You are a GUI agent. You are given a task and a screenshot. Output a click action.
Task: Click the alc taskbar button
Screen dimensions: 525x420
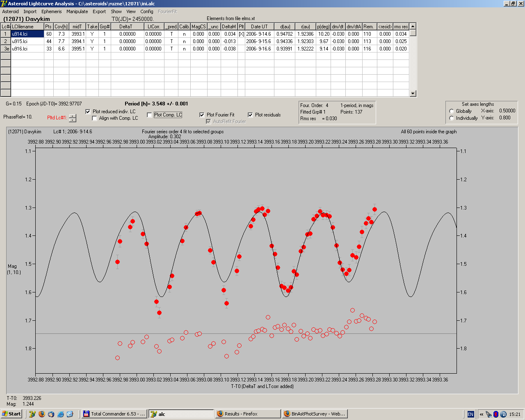(181, 414)
